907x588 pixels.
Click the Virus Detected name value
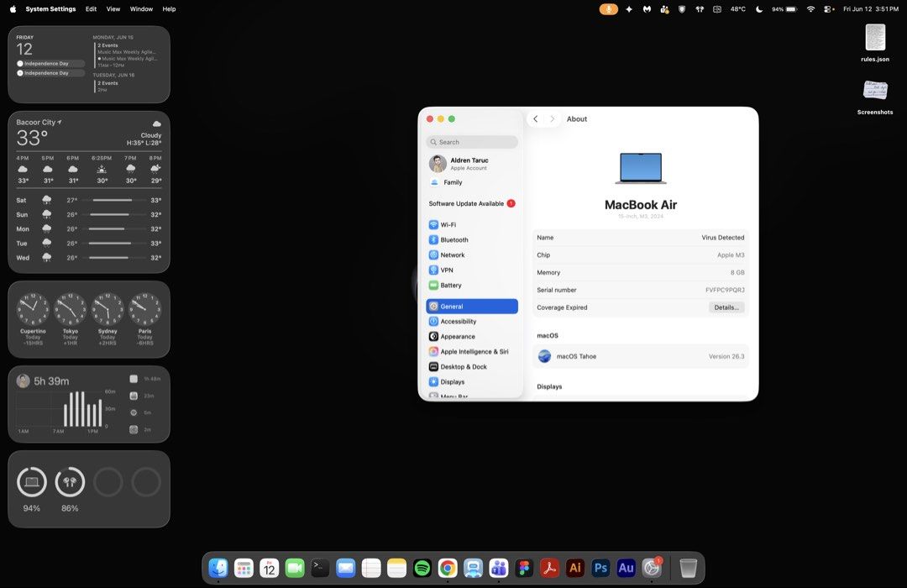722,237
